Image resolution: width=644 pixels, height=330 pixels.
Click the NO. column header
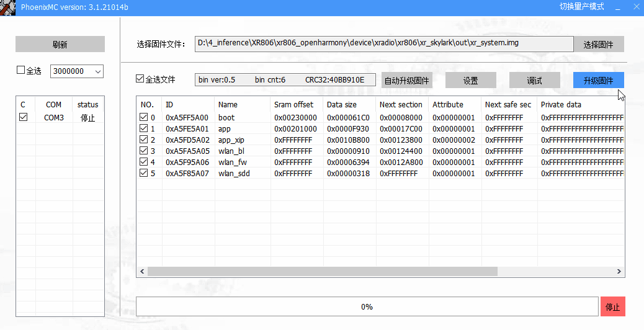pyautogui.click(x=149, y=105)
